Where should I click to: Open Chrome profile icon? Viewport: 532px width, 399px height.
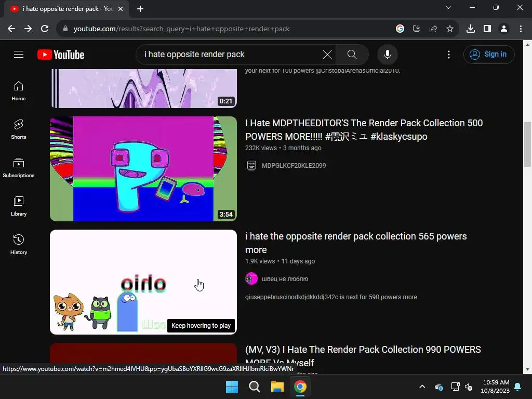pyautogui.click(x=504, y=29)
